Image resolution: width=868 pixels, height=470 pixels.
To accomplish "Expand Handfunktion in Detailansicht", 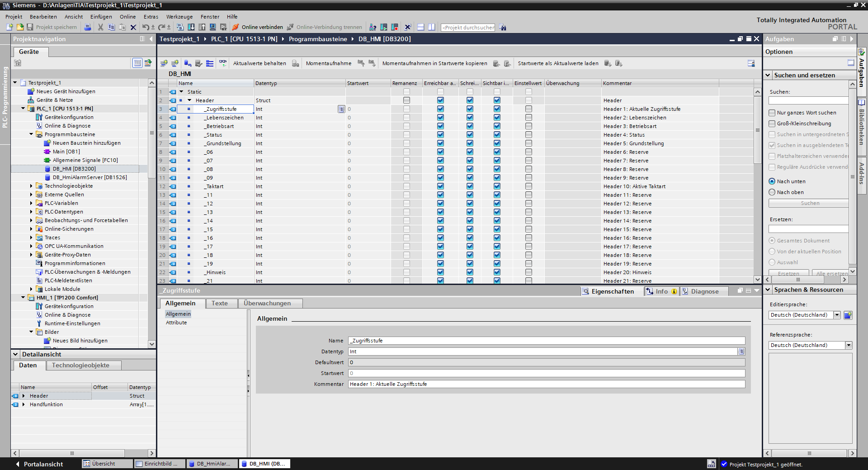I will (24, 404).
